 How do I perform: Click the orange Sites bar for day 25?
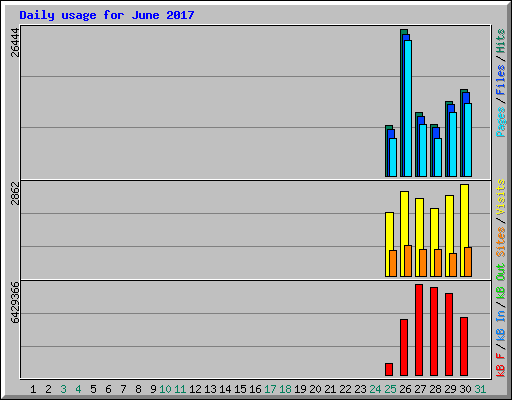(393, 263)
